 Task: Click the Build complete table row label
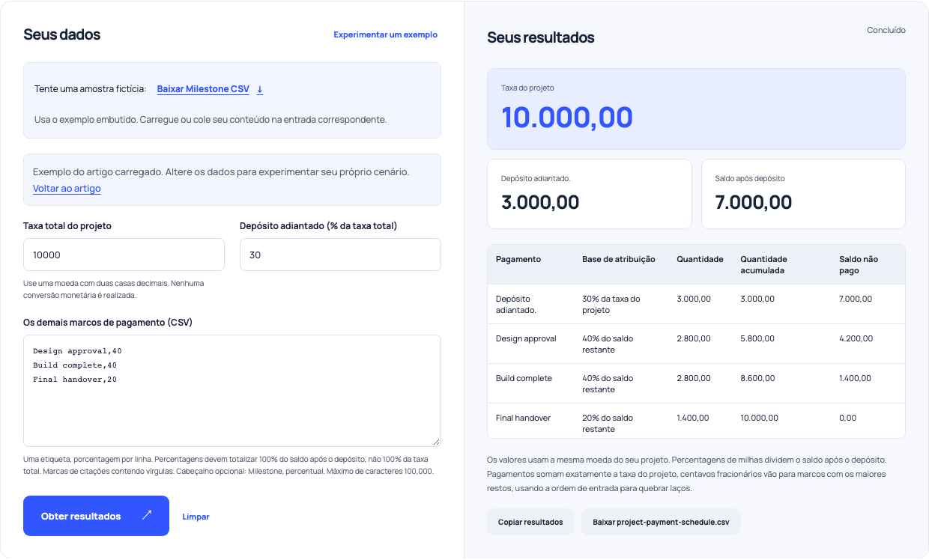click(524, 378)
